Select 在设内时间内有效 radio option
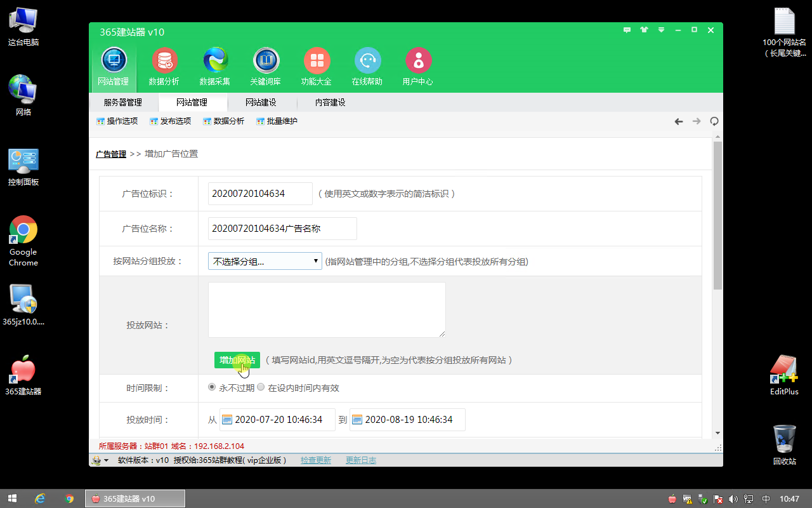The height and width of the screenshot is (508, 812). (x=261, y=387)
